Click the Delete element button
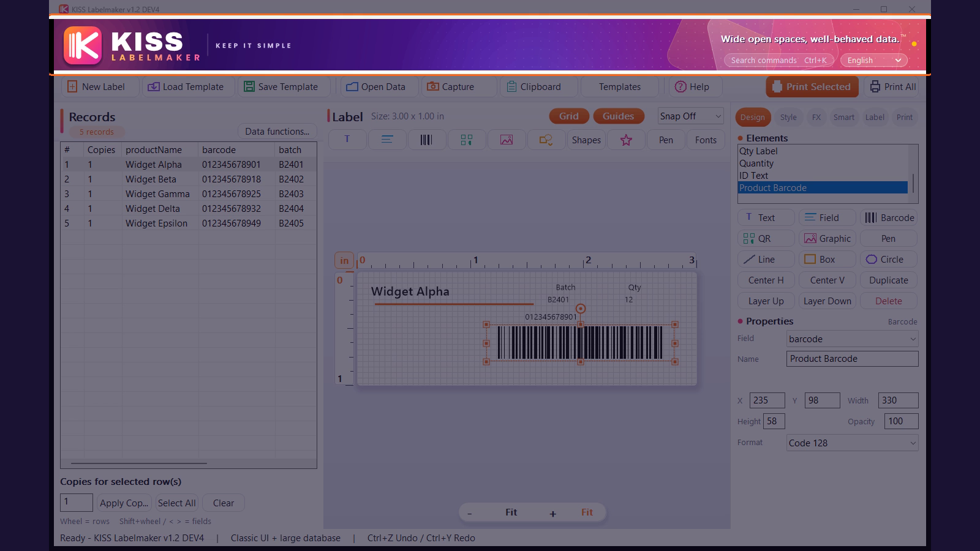Image resolution: width=980 pixels, height=551 pixels. (888, 301)
